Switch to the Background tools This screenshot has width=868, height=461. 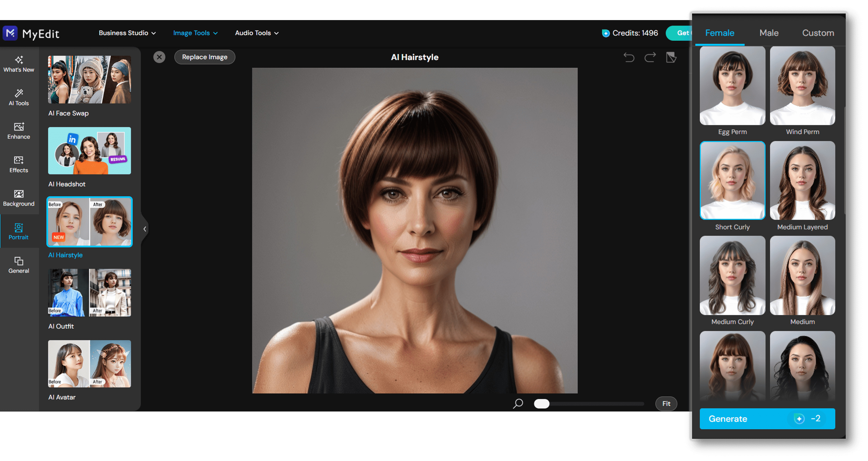[x=18, y=198]
